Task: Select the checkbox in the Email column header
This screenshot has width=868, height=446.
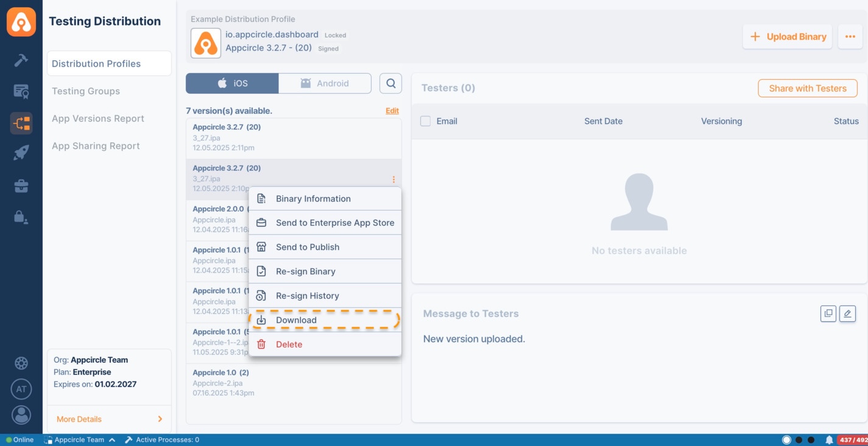Action: tap(424, 121)
